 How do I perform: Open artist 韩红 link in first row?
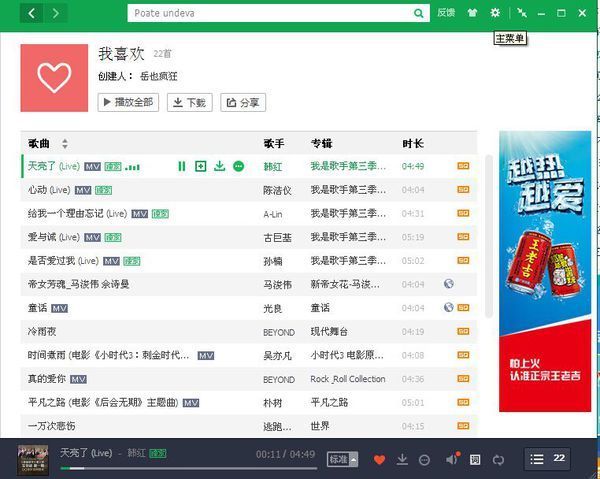[x=273, y=166]
